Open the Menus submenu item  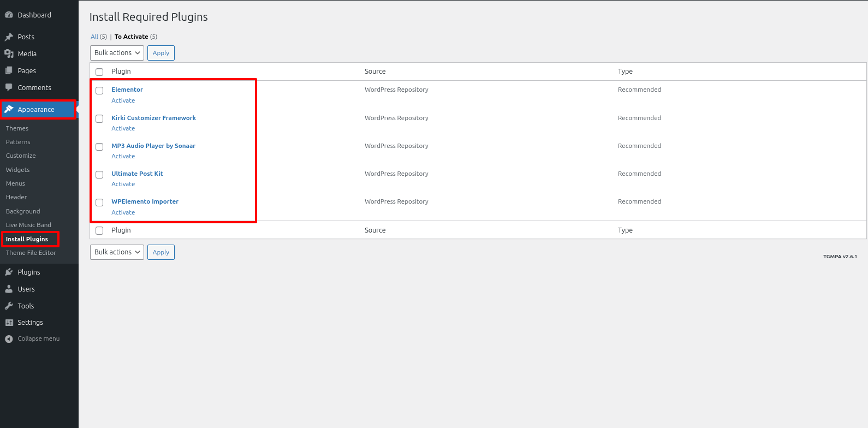pos(15,183)
